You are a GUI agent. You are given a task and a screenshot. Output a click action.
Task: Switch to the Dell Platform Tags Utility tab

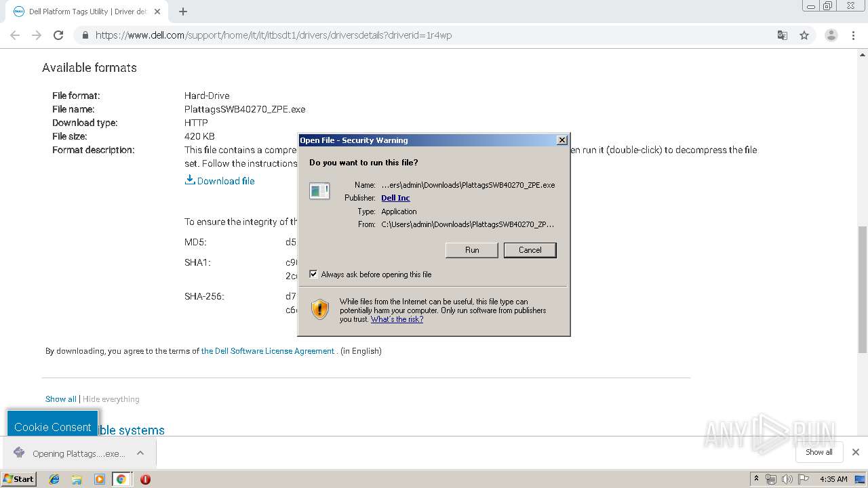87,12
